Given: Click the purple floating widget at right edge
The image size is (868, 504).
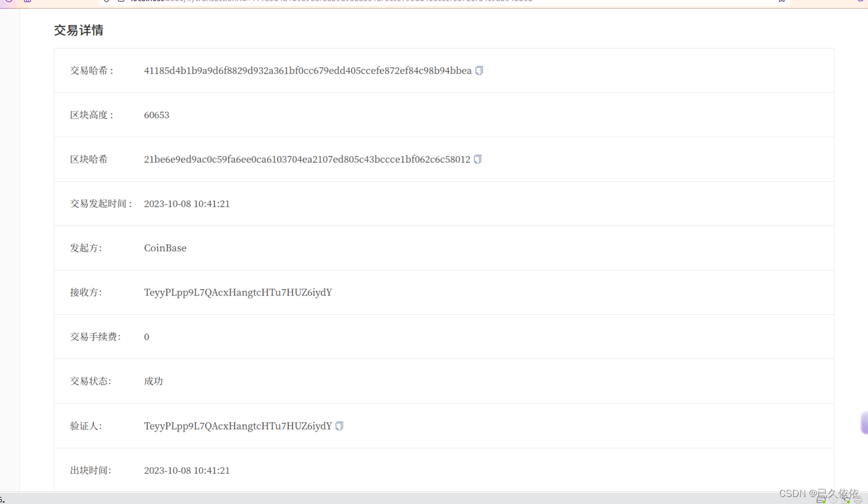Looking at the screenshot, I should (864, 423).
